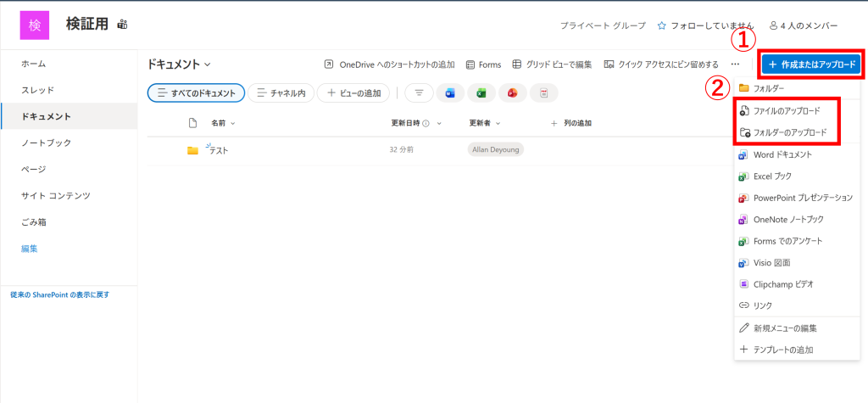
Task: Select ファイルのアップロード from the menu
Action: point(787,111)
